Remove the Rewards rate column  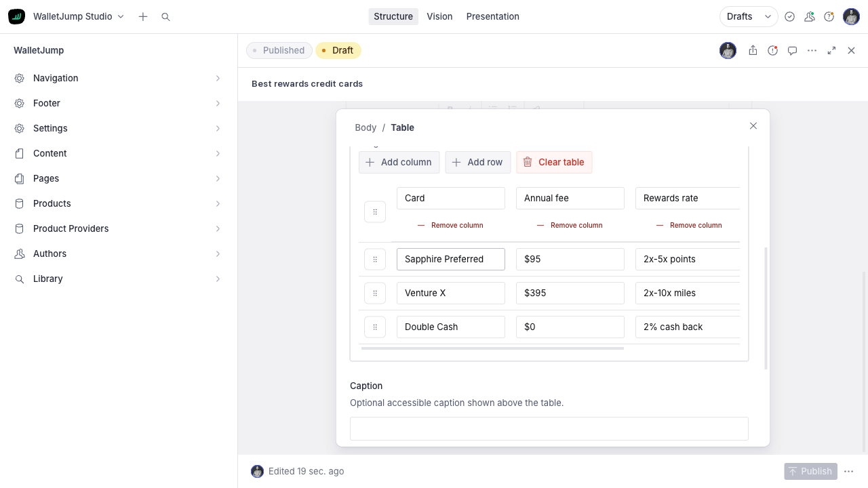coord(689,225)
